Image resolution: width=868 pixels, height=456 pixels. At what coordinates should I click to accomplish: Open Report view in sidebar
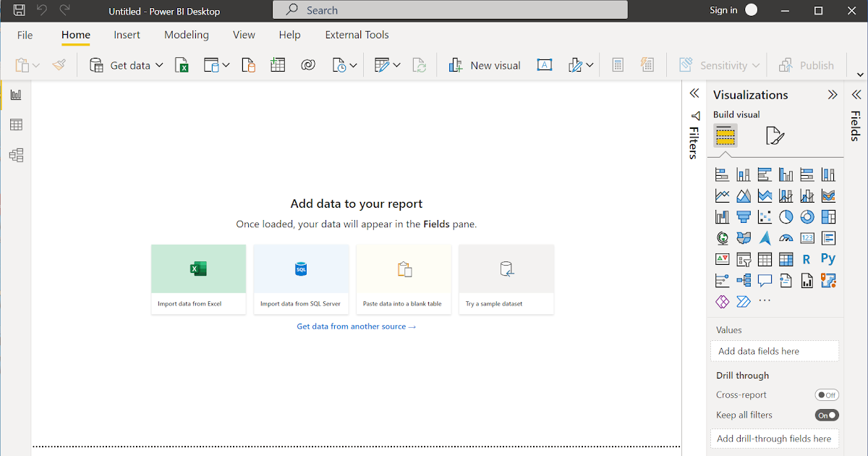pyautogui.click(x=16, y=95)
